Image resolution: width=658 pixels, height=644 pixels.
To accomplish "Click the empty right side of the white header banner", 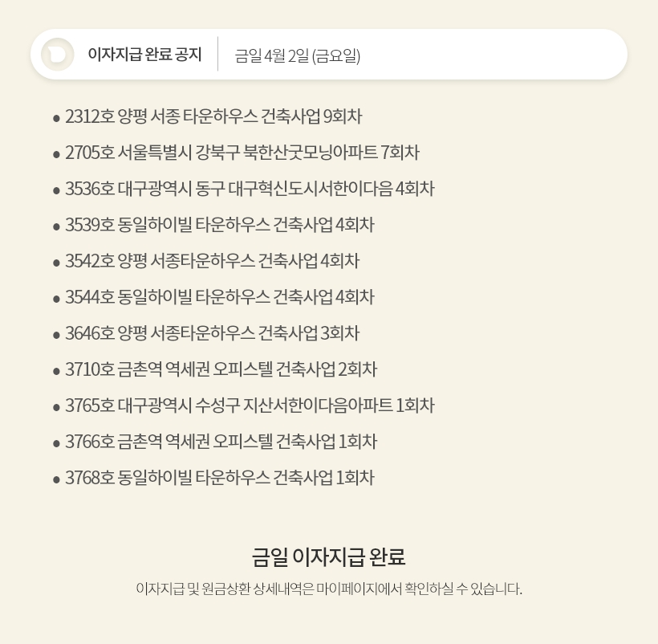I will click(514, 55).
